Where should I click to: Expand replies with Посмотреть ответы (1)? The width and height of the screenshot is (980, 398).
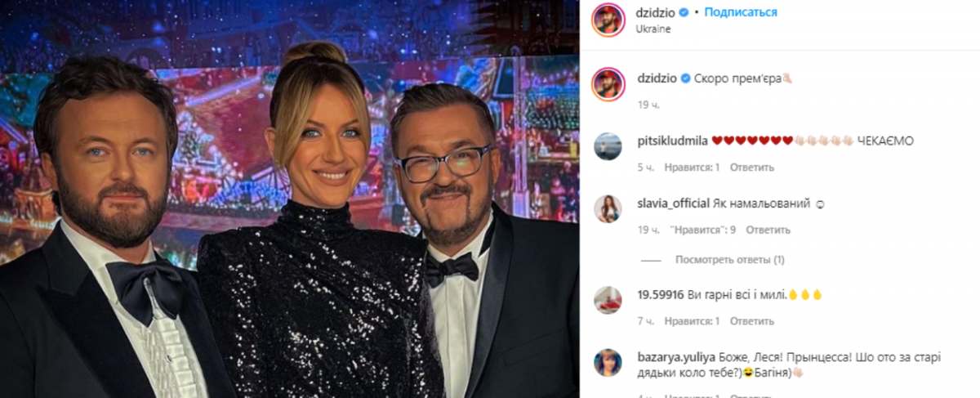tap(729, 260)
